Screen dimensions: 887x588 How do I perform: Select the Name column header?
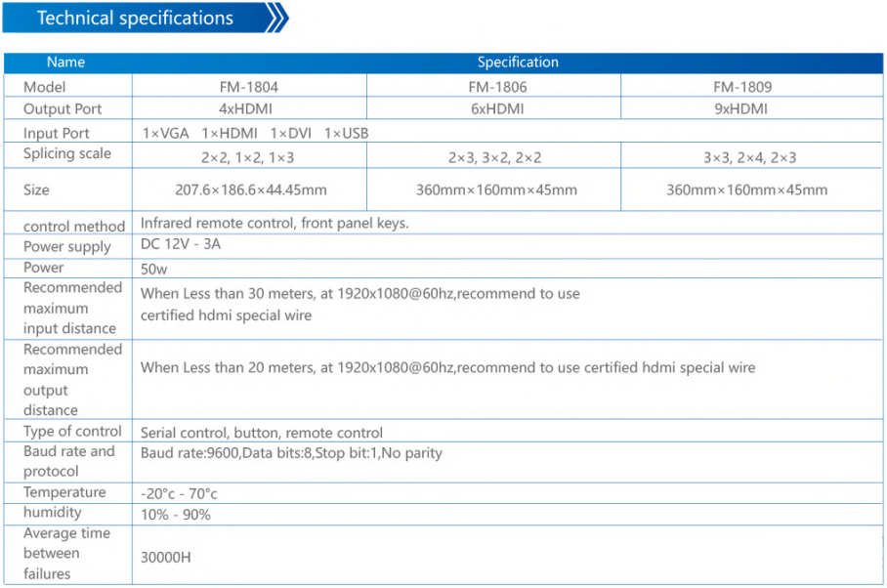66,63
